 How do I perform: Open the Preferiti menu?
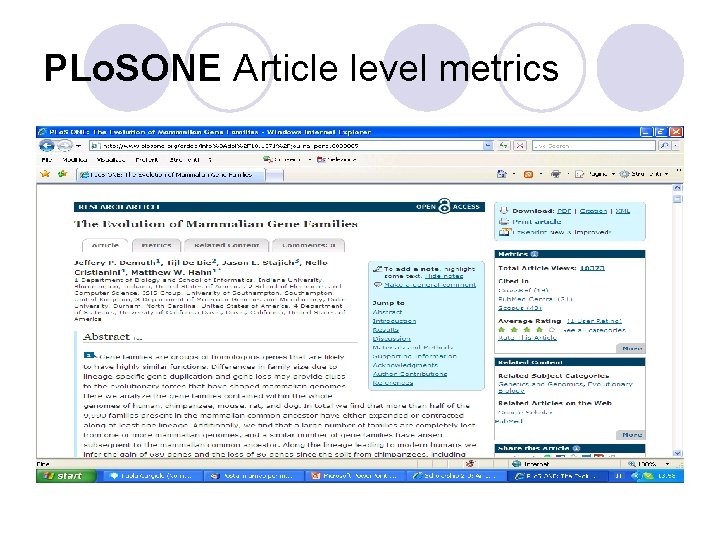pos(146,160)
